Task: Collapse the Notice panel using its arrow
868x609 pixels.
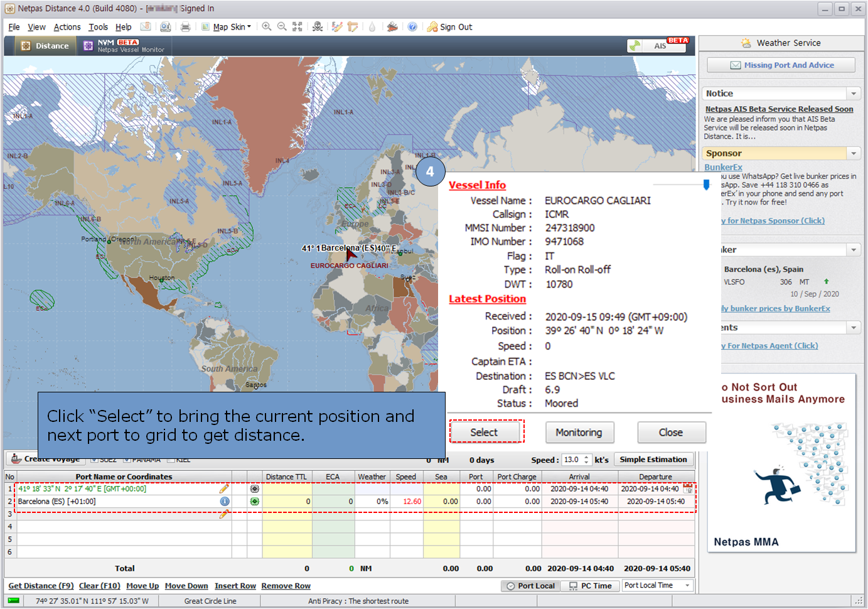Action: [x=853, y=94]
